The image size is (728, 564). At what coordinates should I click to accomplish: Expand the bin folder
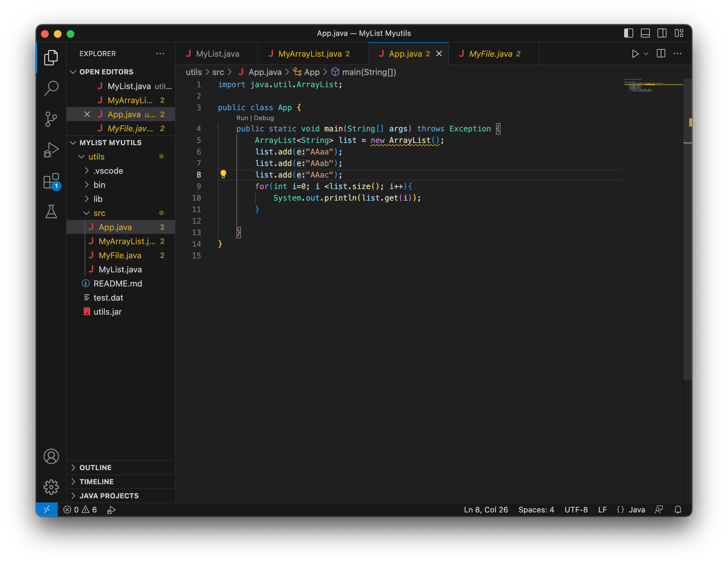pos(121,185)
